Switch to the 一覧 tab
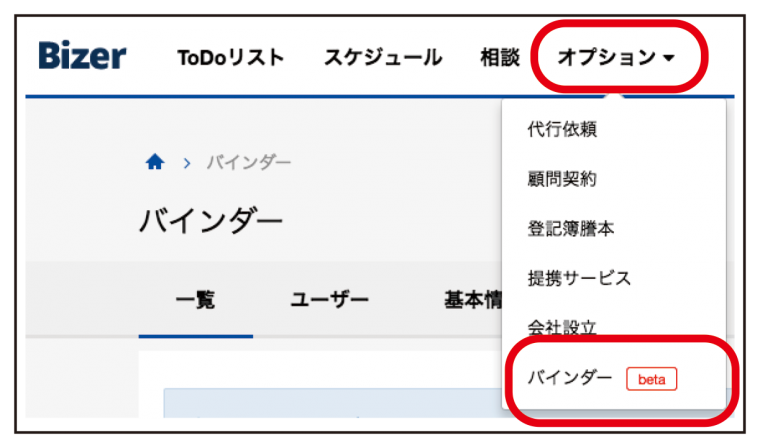 195,300
